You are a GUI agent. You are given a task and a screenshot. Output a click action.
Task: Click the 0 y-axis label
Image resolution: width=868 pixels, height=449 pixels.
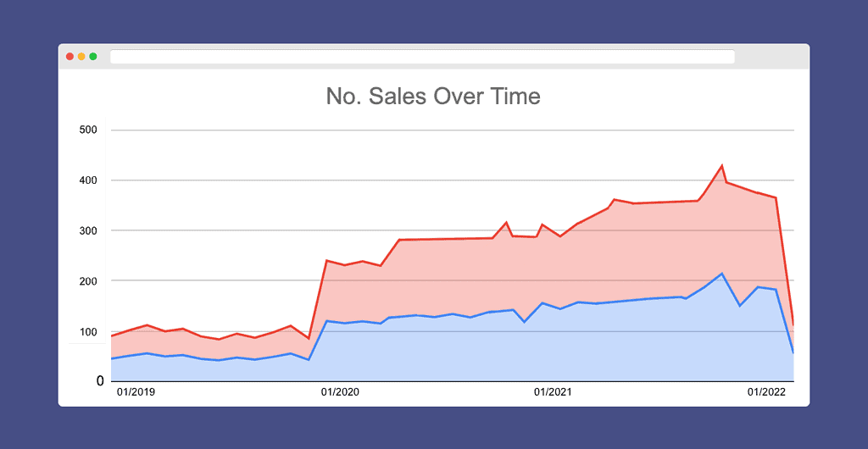99,381
